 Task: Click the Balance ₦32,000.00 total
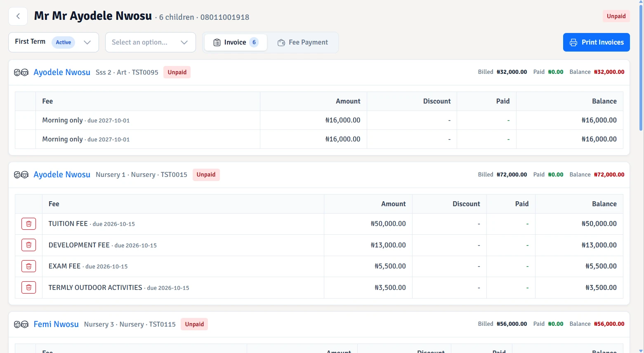(597, 72)
